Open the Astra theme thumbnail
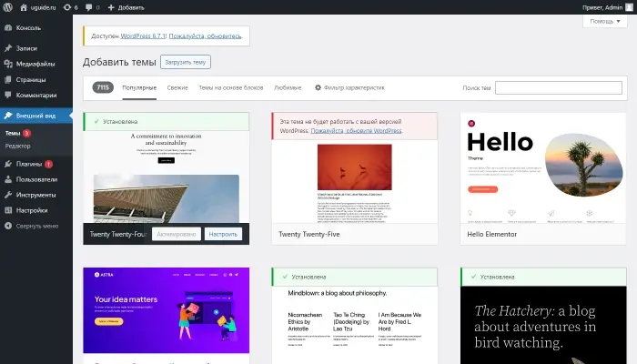 tap(167, 310)
